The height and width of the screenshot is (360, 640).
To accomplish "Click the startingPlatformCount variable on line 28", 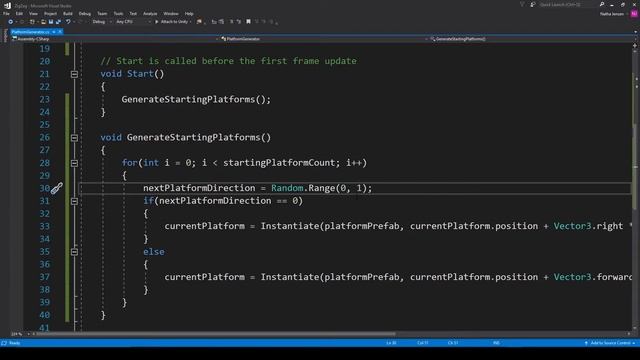I will (x=282, y=163).
